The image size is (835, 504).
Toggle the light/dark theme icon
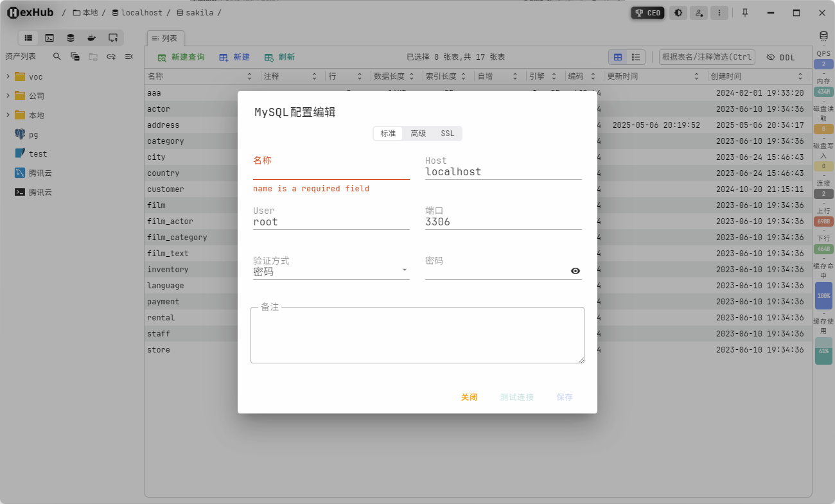pos(678,12)
